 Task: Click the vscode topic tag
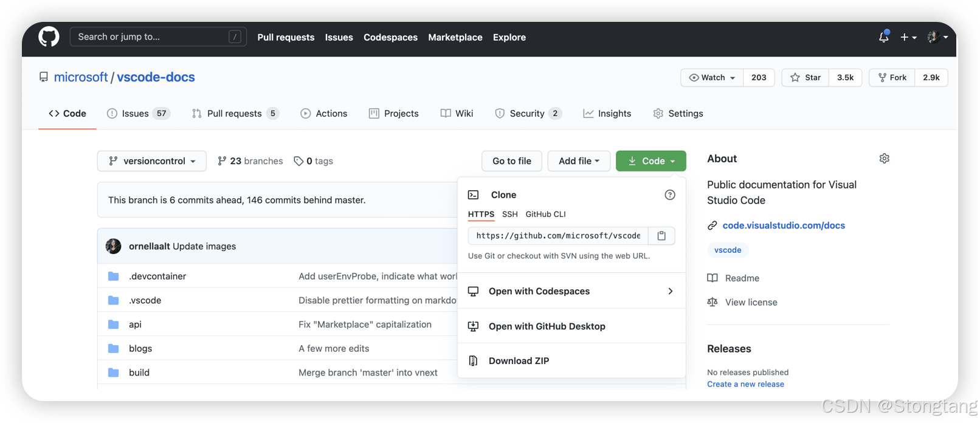click(728, 250)
